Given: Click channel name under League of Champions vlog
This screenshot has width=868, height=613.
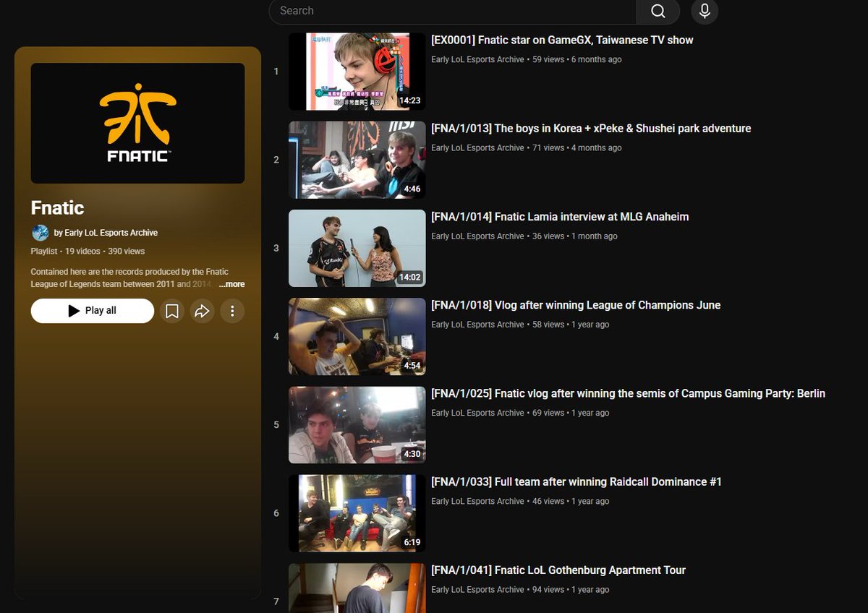Looking at the screenshot, I should tap(477, 325).
